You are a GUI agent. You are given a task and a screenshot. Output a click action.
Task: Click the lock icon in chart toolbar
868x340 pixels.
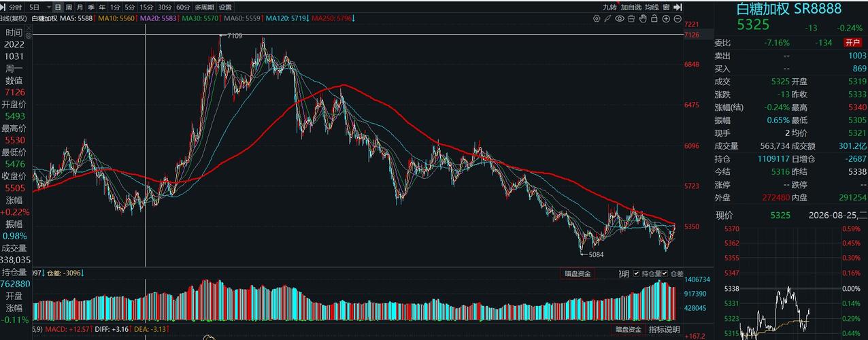click(654, 18)
